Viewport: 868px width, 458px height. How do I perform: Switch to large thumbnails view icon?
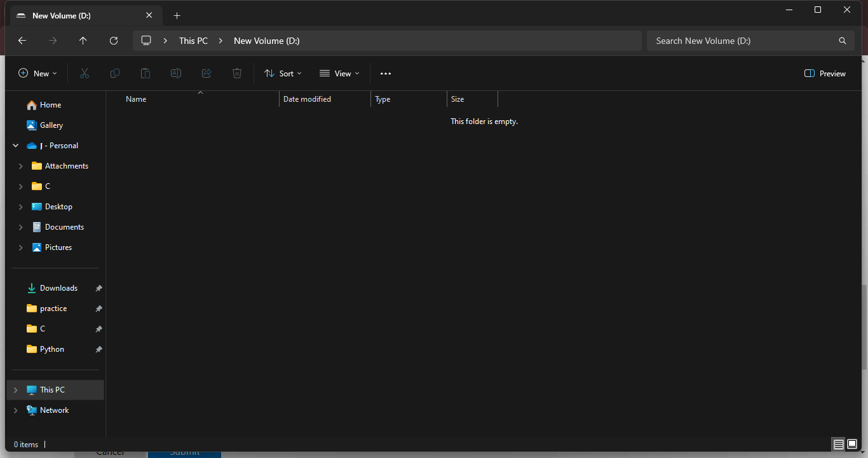click(853, 445)
